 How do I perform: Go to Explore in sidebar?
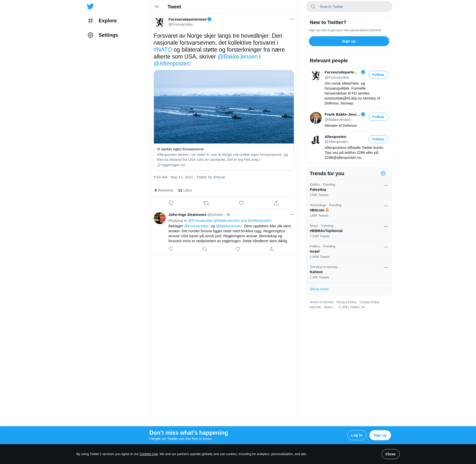click(x=107, y=21)
